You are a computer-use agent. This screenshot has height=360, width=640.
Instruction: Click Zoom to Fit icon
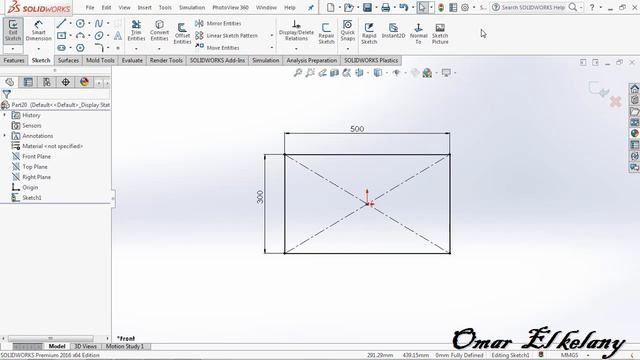[298, 73]
